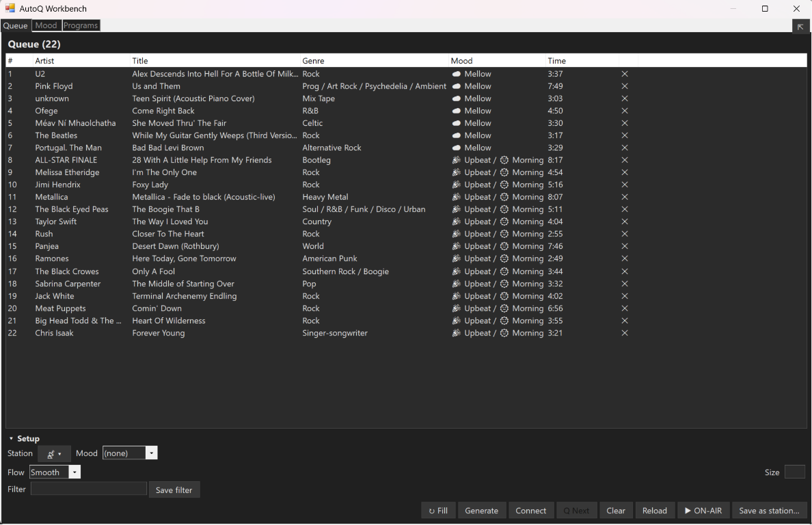
Task: Switch to the Mood tab
Action: (x=46, y=25)
